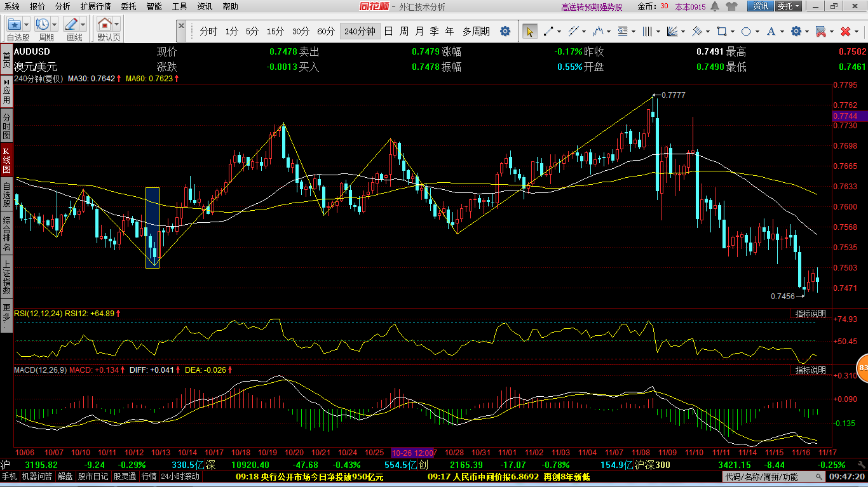Open the period settings gear icon

tap(505, 31)
